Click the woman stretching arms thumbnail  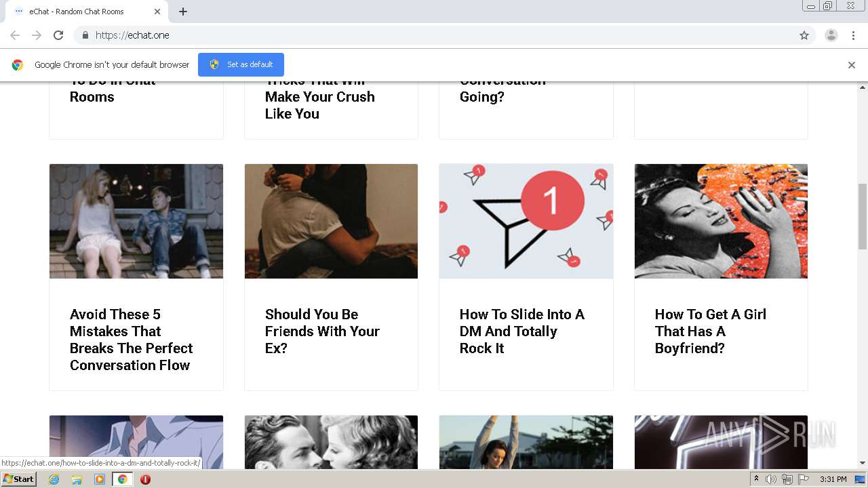[526, 442]
